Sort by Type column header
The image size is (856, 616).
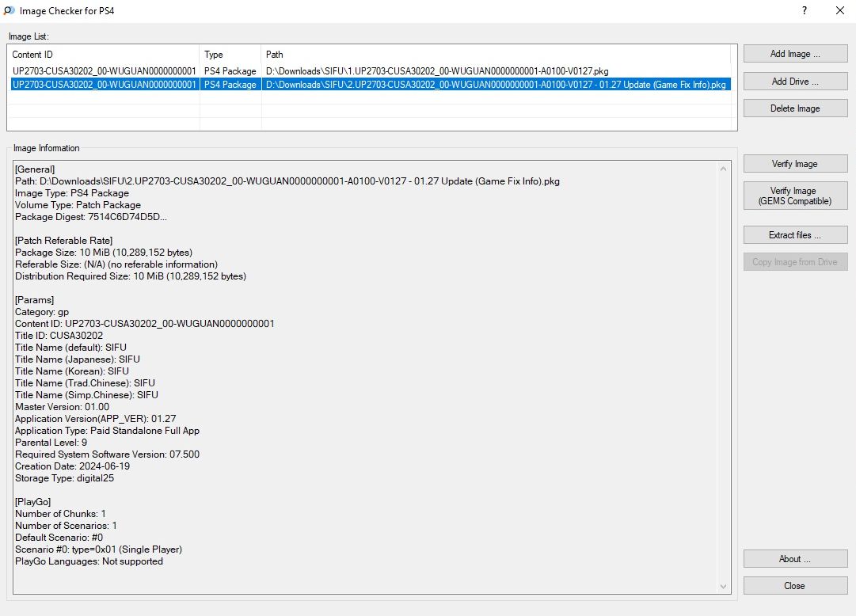click(x=230, y=55)
